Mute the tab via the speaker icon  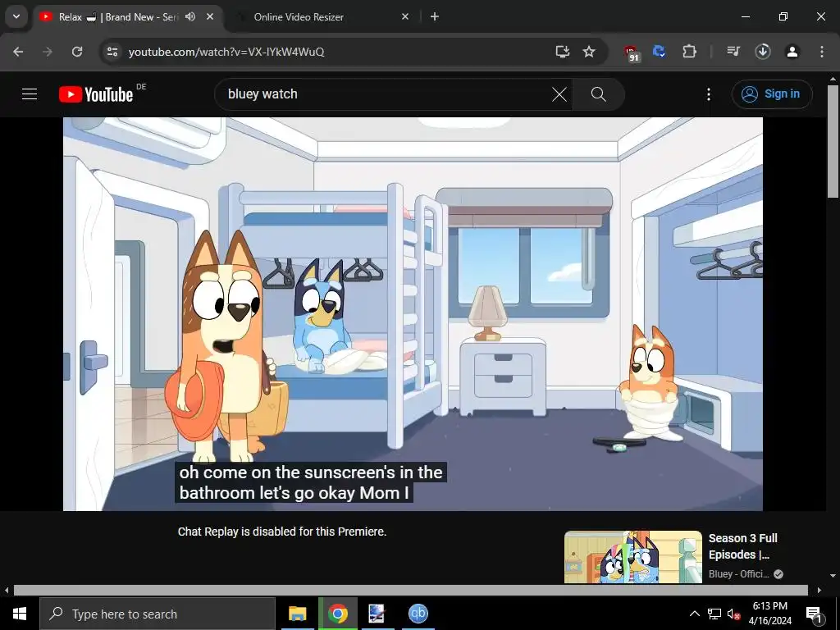(x=190, y=16)
